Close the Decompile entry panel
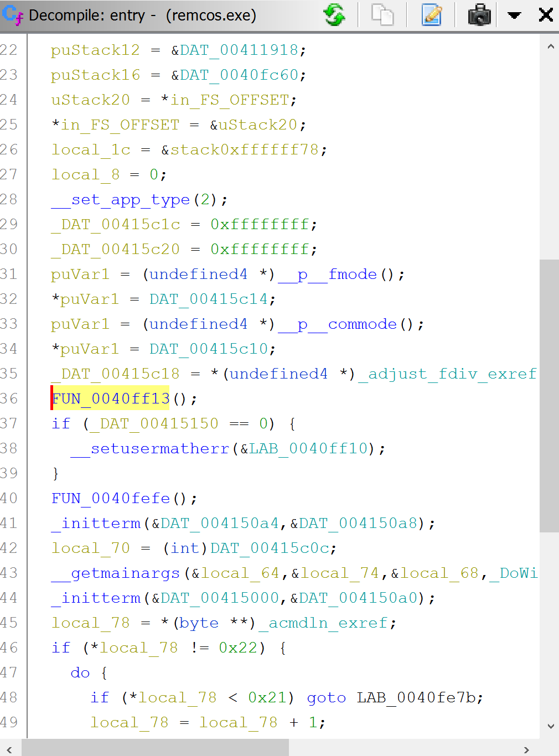 click(x=546, y=15)
